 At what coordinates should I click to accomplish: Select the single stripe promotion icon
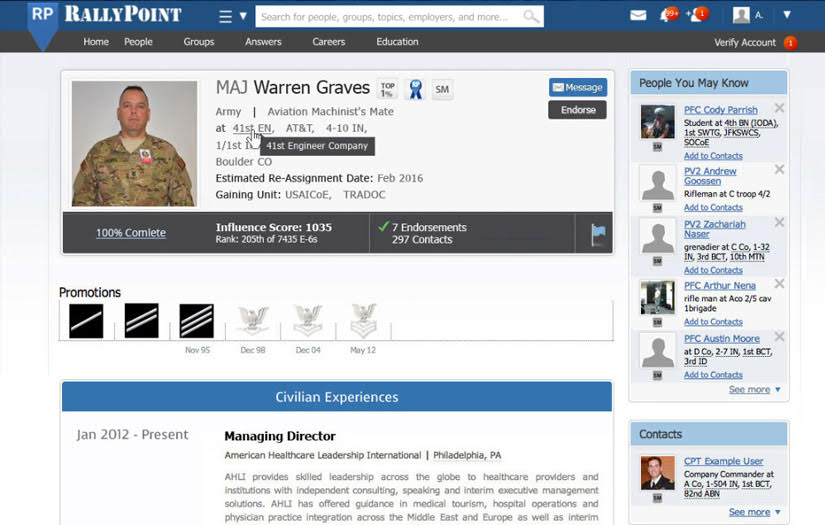click(86, 321)
